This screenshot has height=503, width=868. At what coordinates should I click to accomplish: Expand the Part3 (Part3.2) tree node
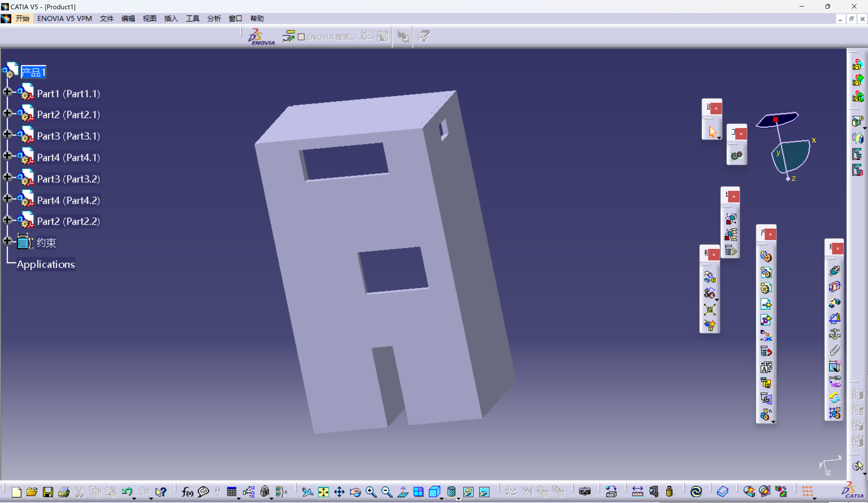[x=7, y=178]
